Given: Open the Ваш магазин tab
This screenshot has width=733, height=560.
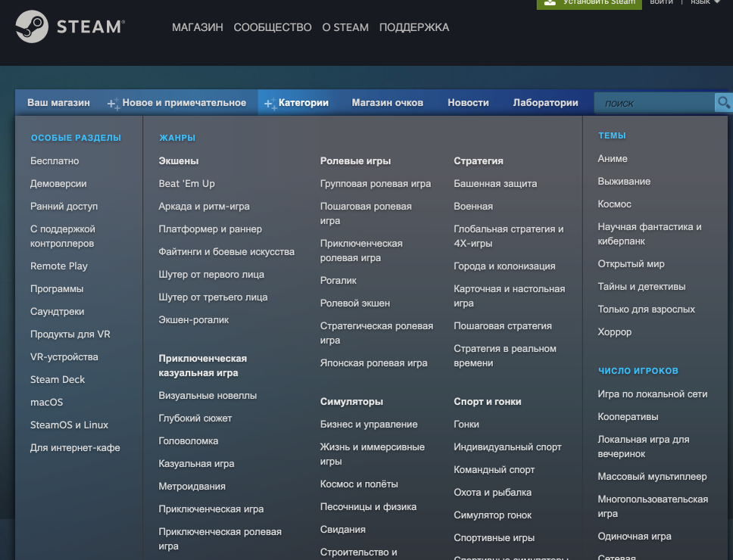Looking at the screenshot, I should tap(58, 103).
